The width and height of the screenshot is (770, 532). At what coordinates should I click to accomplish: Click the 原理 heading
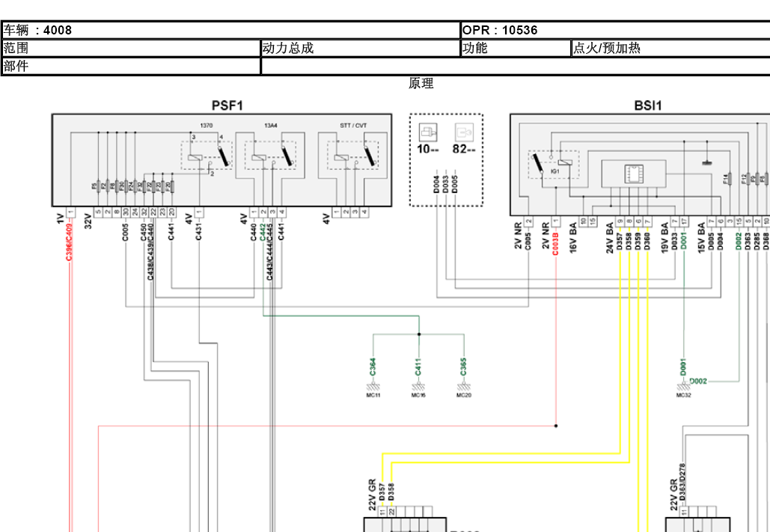[421, 84]
